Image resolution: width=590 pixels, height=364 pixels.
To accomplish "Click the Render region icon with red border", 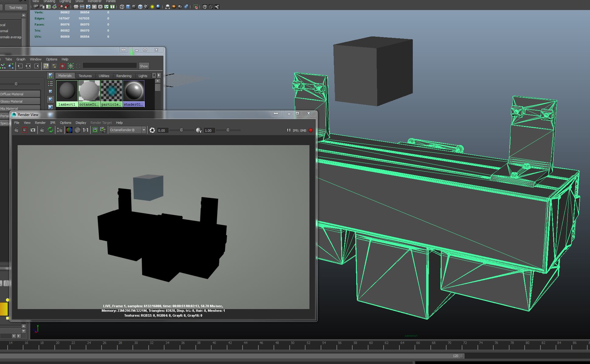I will pos(25,130).
